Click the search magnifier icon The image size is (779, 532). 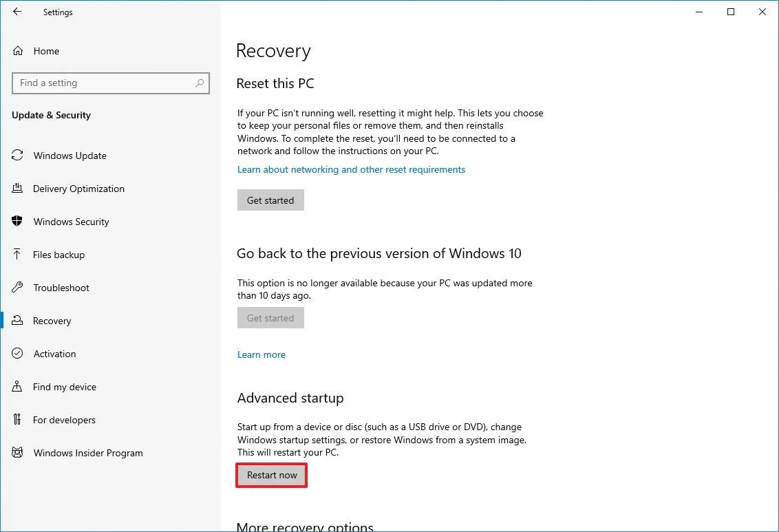pos(199,83)
